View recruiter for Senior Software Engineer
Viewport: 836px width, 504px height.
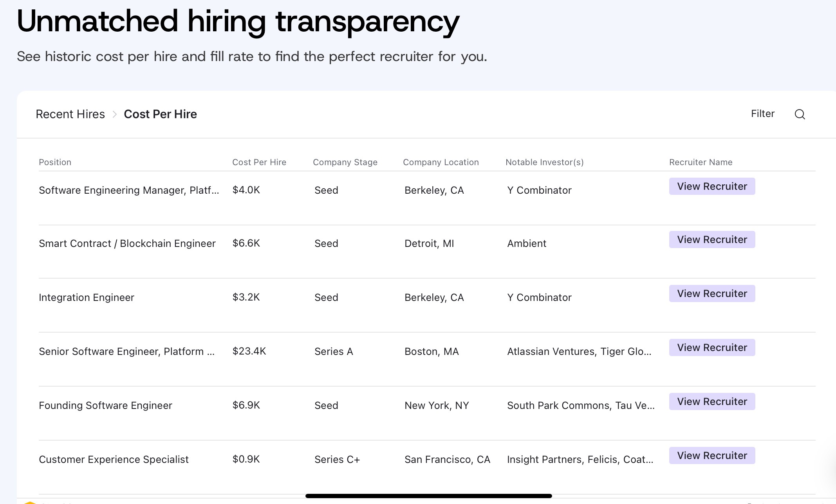[x=711, y=347]
